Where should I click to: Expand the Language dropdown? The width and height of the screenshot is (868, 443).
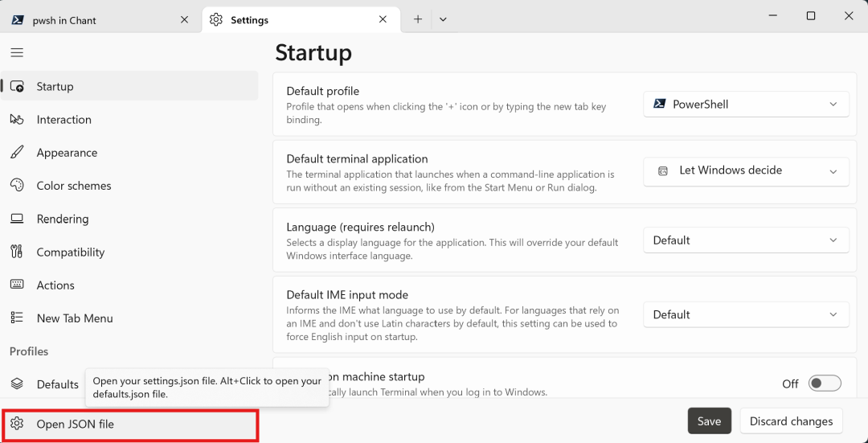[745, 240]
